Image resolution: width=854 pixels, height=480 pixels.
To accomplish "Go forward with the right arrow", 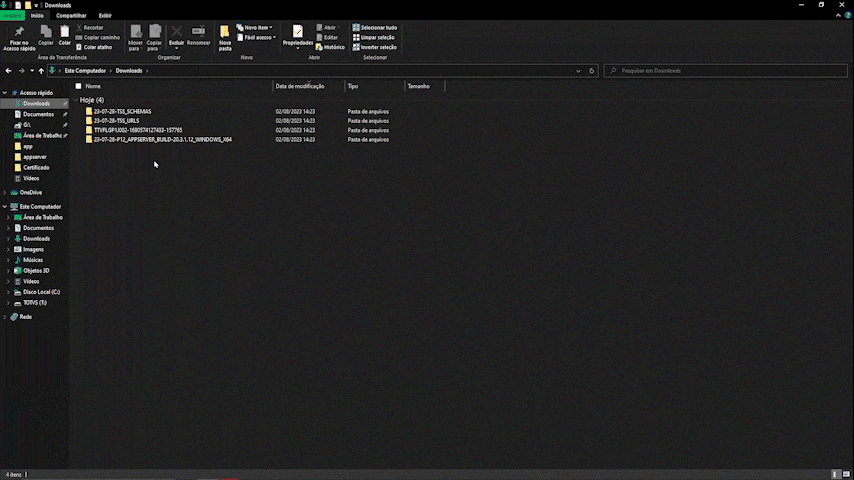I will click(x=21, y=70).
